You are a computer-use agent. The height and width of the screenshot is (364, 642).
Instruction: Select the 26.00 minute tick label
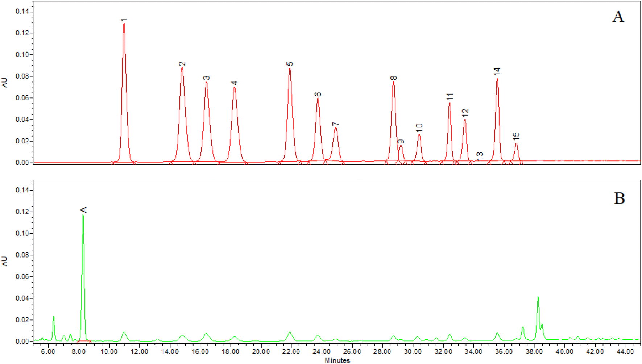352,351
